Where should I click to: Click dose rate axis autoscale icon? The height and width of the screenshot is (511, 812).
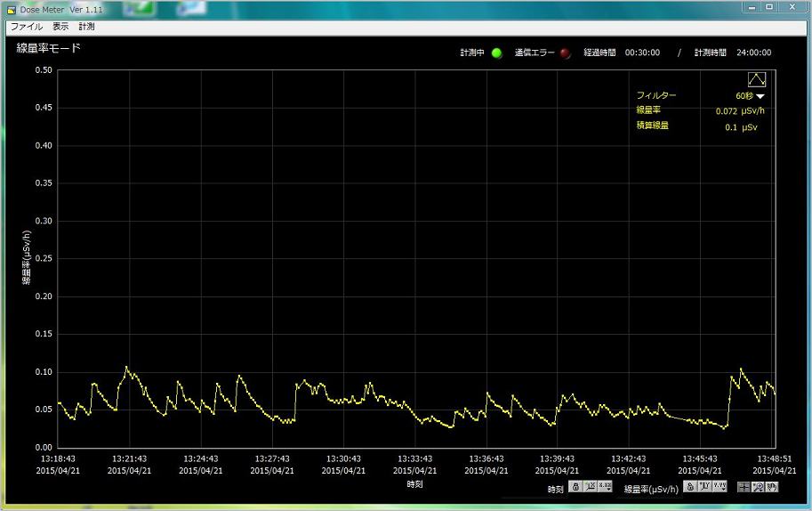pos(703,487)
